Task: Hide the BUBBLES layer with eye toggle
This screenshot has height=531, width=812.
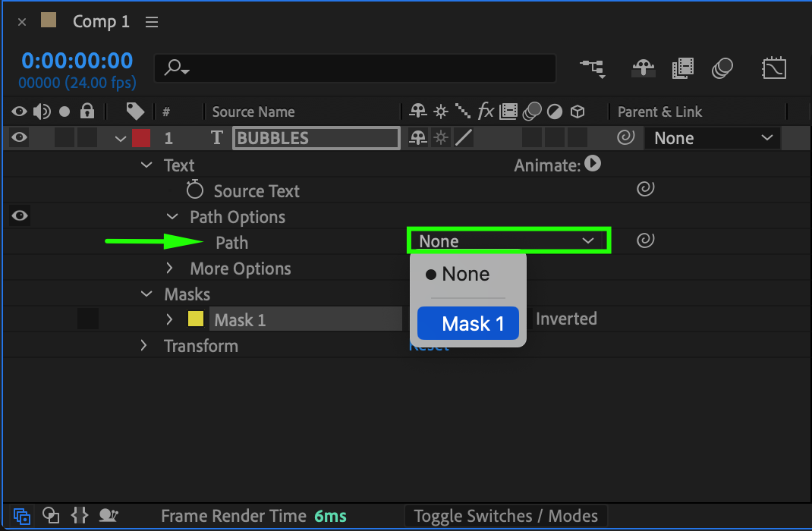Action: click(20, 138)
